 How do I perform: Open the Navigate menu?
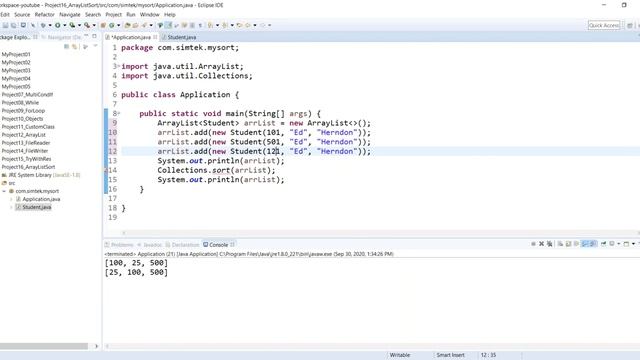70,14
